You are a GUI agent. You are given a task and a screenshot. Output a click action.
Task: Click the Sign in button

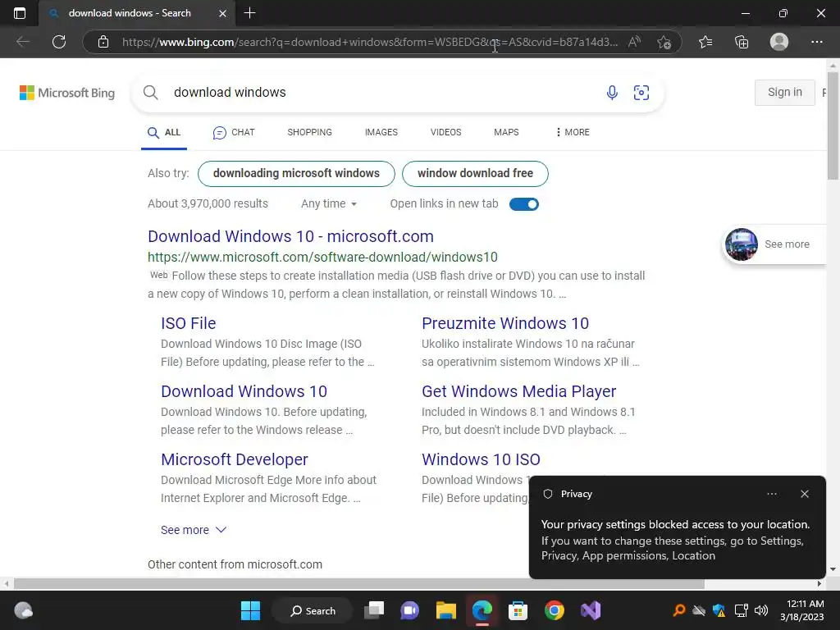click(x=785, y=92)
